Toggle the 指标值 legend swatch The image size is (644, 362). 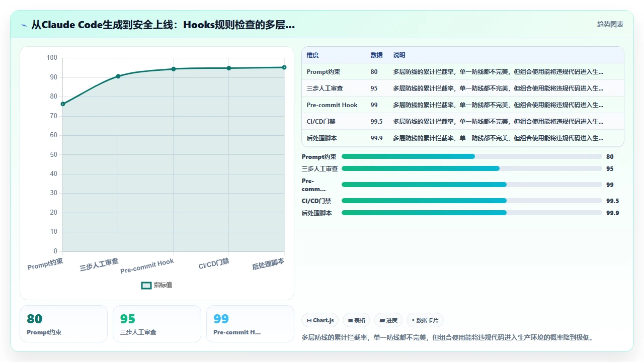(146, 285)
